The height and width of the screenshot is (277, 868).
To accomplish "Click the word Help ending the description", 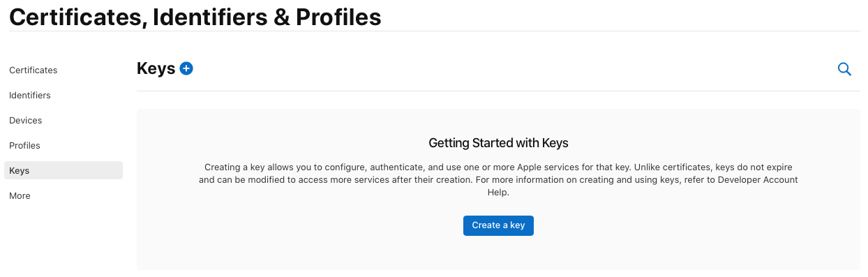I will (498, 192).
